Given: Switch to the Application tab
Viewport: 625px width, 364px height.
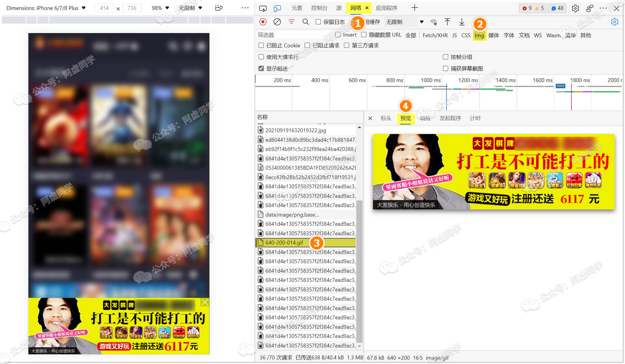Looking at the screenshot, I should pyautogui.click(x=386, y=8).
